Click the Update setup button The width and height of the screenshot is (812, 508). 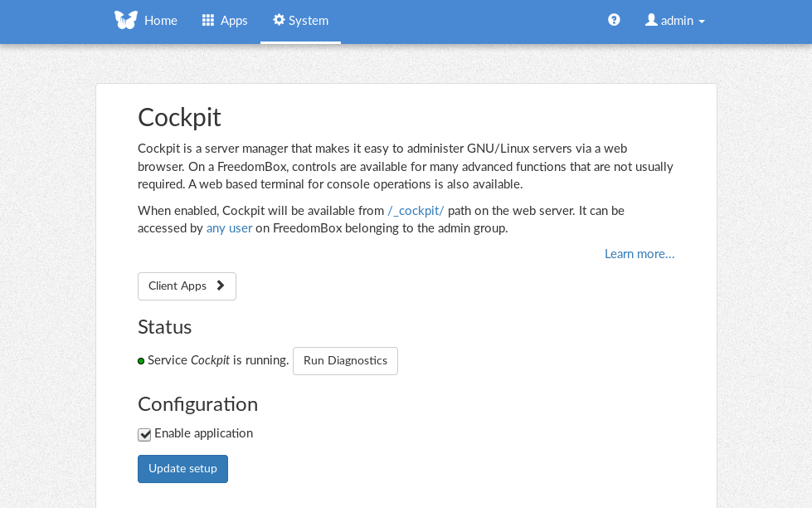182,469
